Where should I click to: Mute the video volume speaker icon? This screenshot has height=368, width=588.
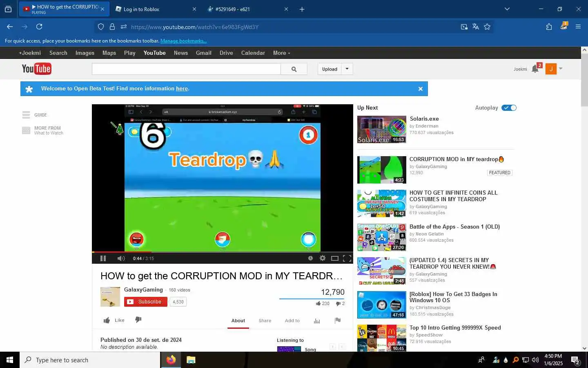click(x=121, y=258)
